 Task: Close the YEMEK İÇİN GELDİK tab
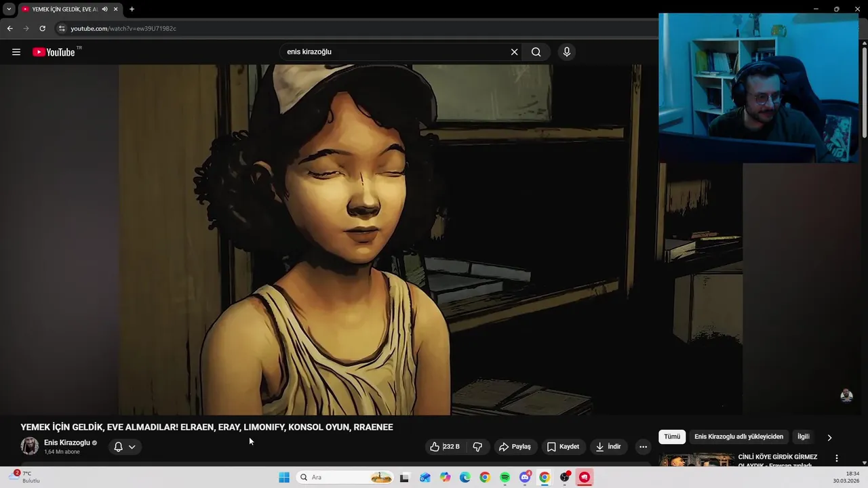(116, 9)
